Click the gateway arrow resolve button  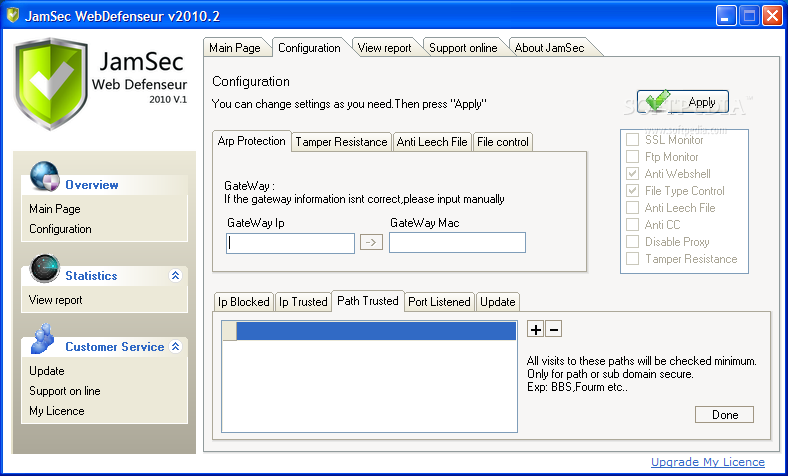click(x=371, y=243)
